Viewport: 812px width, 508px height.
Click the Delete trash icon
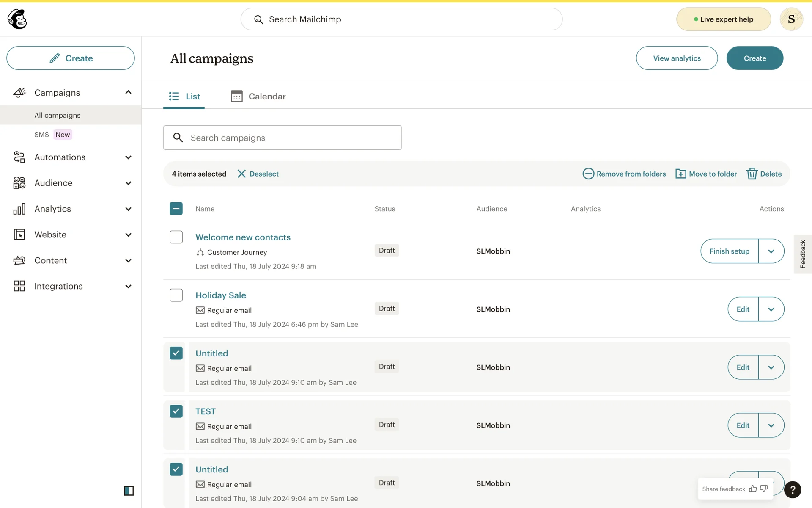[x=752, y=174]
